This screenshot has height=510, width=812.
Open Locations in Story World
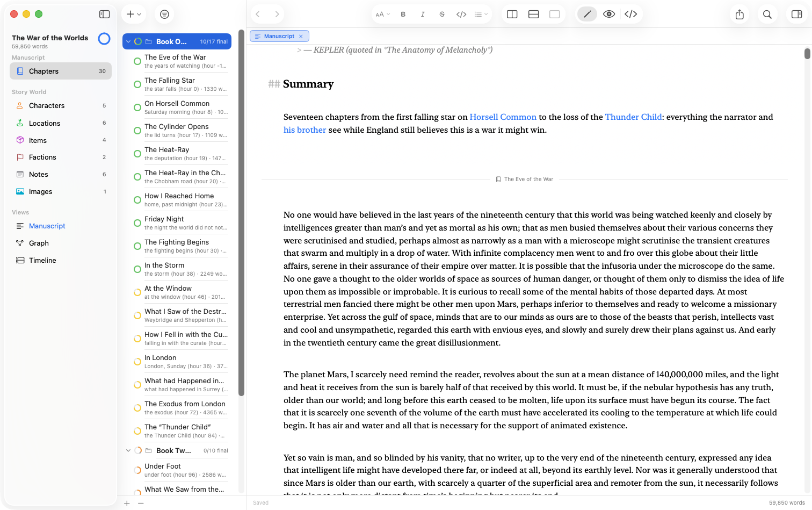click(x=61, y=123)
